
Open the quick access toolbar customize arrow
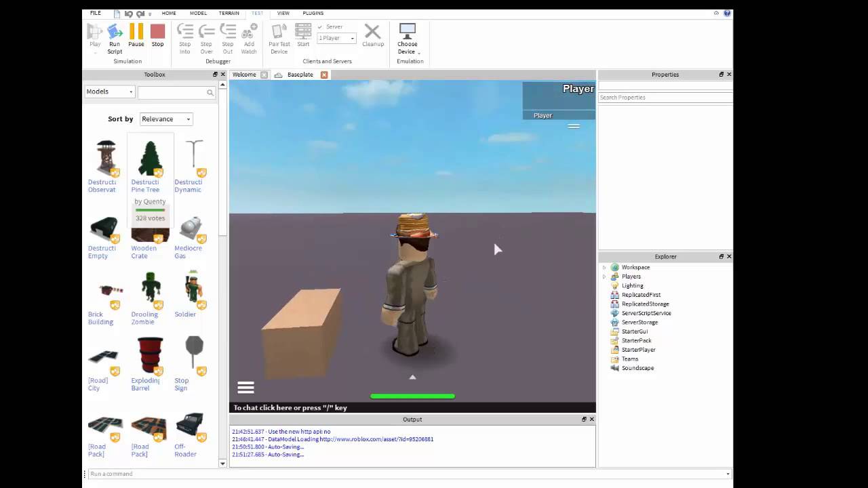[150, 14]
